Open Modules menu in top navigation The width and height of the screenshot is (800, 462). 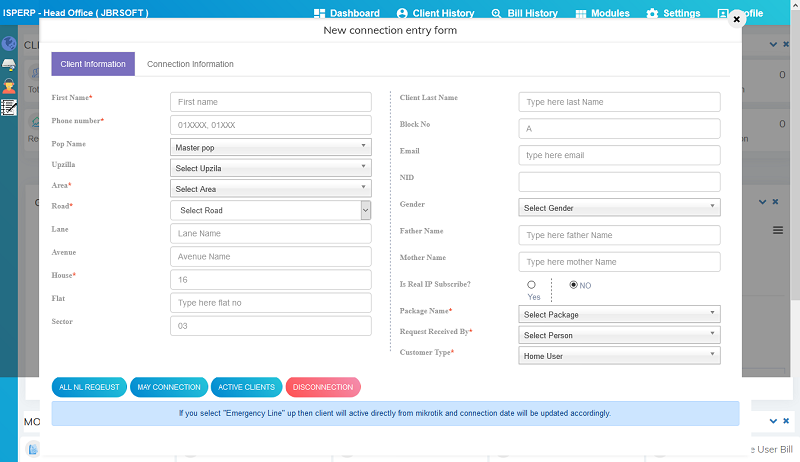click(603, 13)
